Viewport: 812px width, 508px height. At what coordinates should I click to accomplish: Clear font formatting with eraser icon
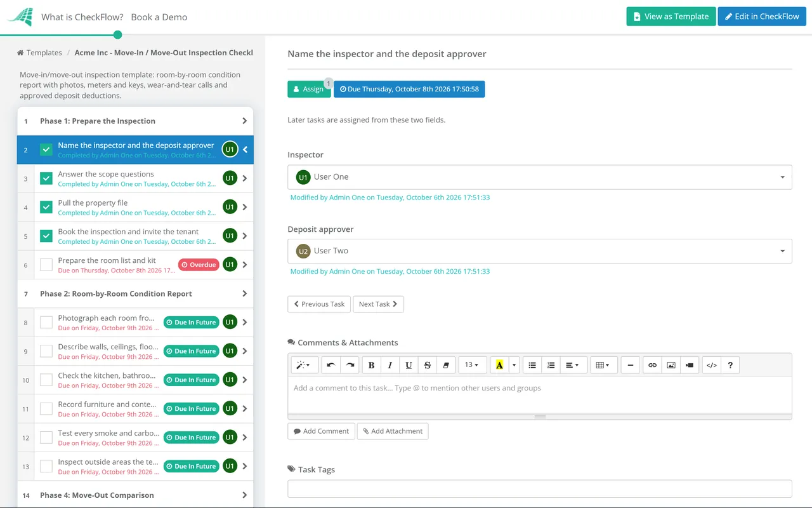[446, 365]
